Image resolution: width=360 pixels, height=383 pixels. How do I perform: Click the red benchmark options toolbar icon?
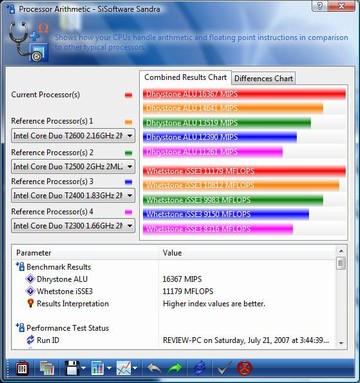[22, 368]
